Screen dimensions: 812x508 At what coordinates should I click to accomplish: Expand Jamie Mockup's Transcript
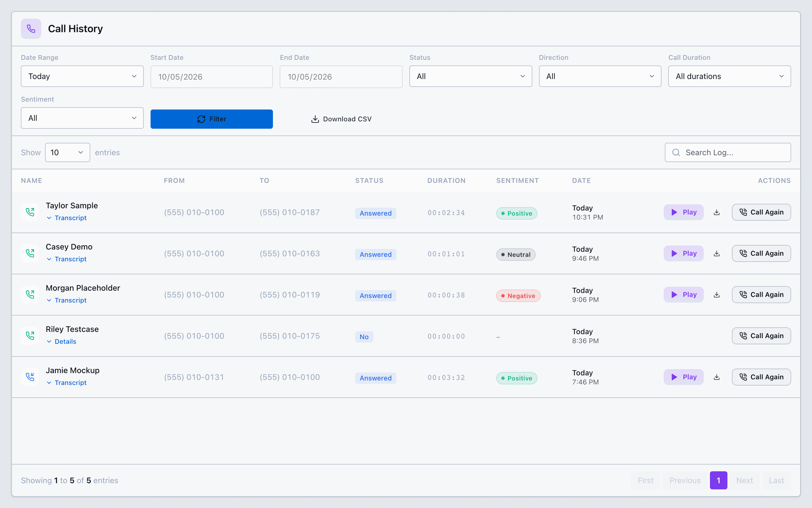[x=67, y=383]
